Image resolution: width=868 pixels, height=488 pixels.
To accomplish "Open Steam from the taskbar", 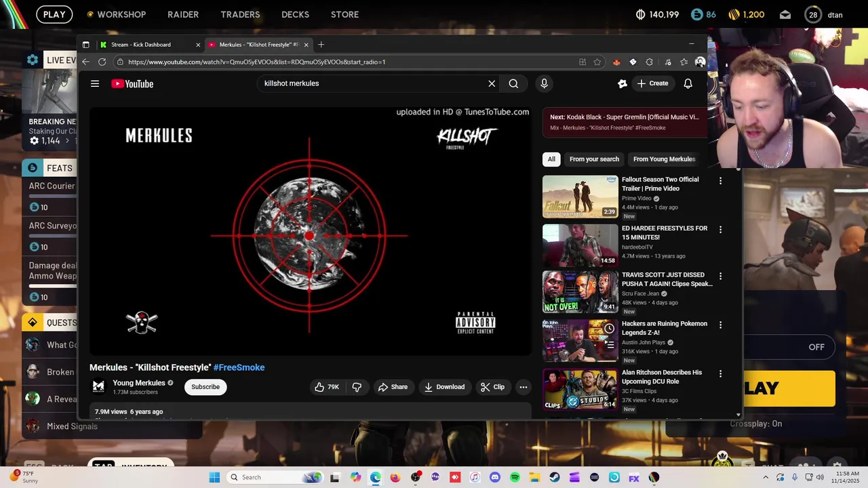I will (555, 477).
